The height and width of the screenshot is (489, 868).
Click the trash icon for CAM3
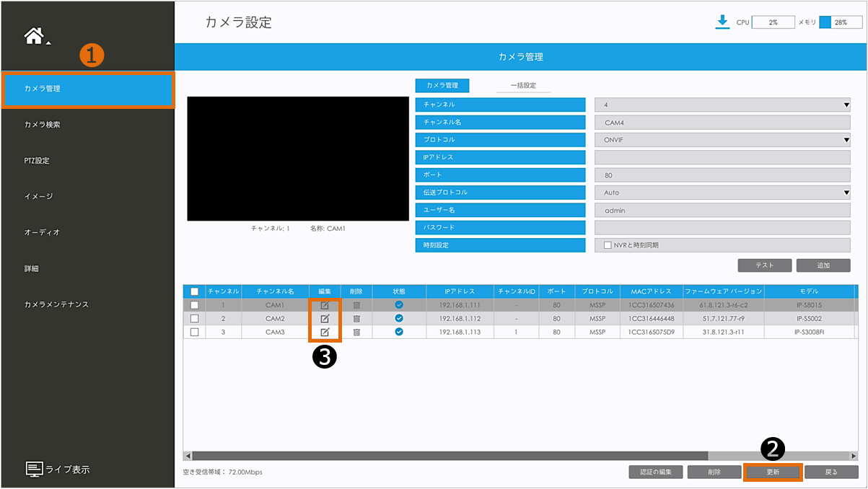(x=356, y=332)
